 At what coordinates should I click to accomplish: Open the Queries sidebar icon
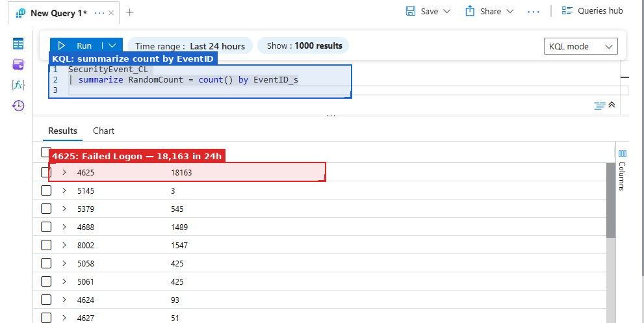click(x=18, y=64)
